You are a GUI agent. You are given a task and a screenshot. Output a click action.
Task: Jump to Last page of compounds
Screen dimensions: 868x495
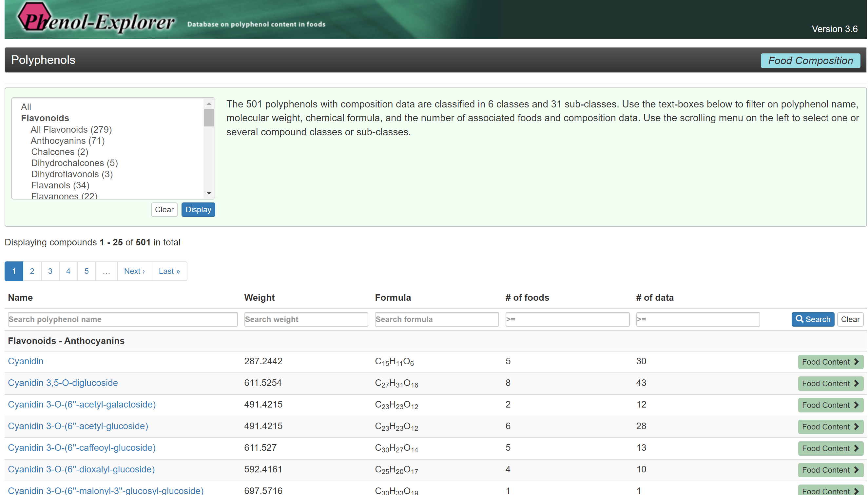tap(169, 271)
